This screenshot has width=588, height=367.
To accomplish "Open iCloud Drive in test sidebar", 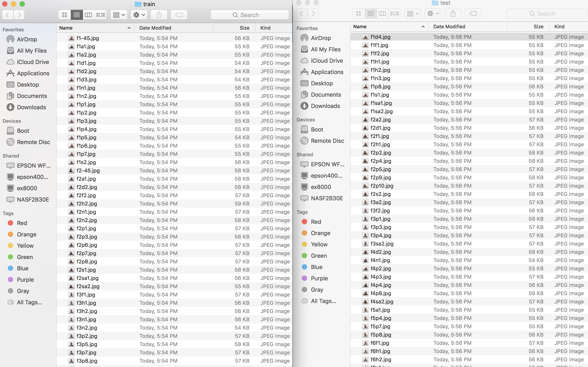I will click(327, 61).
